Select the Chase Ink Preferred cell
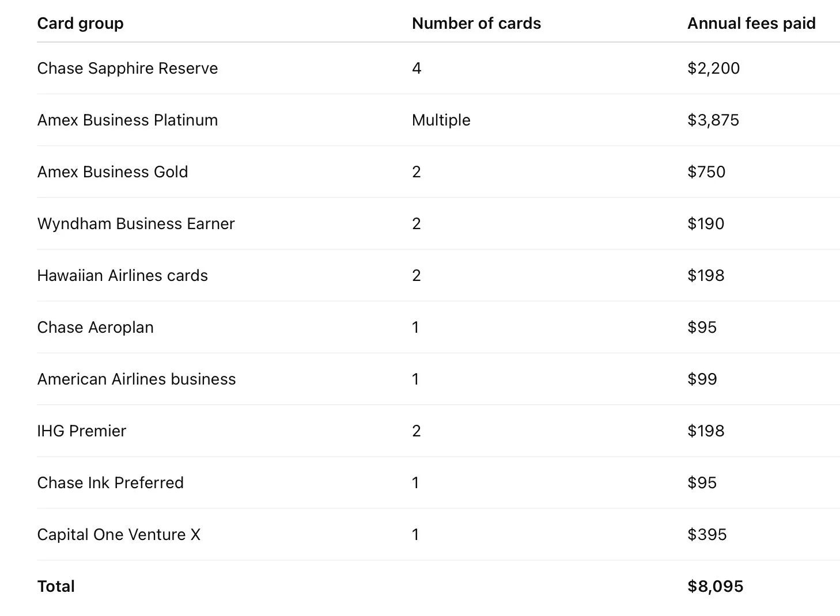The width and height of the screenshot is (840, 616). point(110,483)
